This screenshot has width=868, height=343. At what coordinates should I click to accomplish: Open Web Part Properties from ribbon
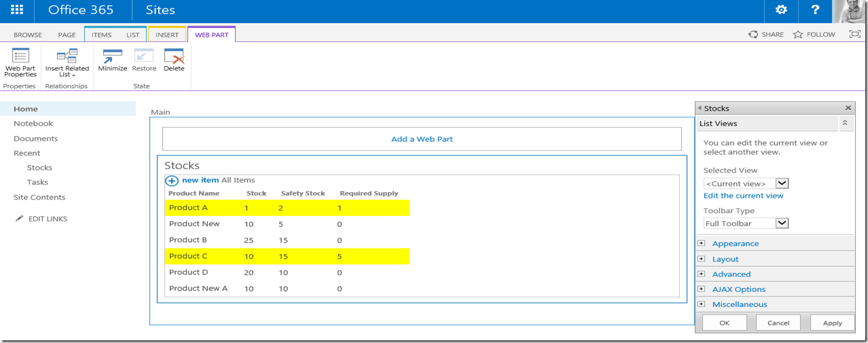tap(20, 57)
